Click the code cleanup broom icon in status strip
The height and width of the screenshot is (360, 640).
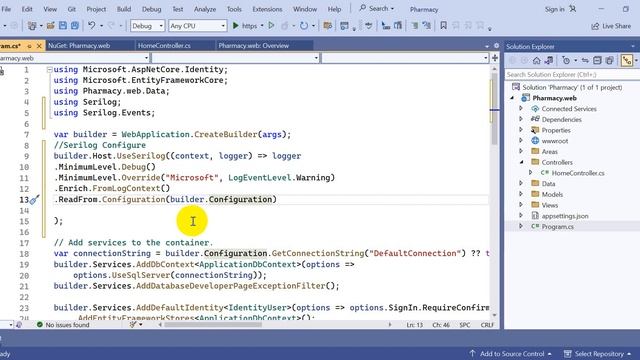coord(133,324)
